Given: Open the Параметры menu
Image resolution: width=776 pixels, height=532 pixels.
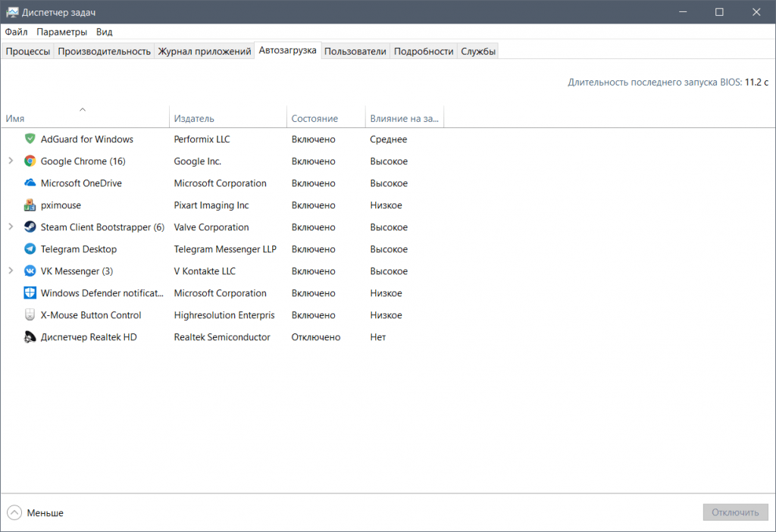Looking at the screenshot, I should click(x=61, y=32).
